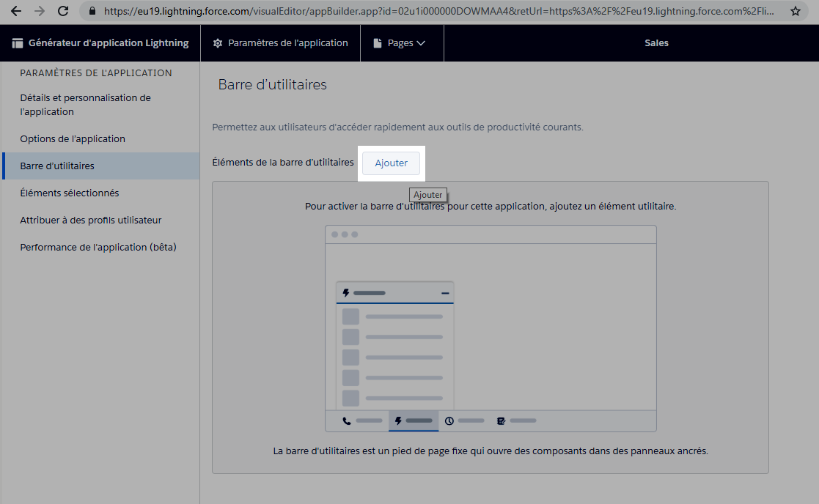
Task: Open Options de l'application section
Action: [100, 138]
